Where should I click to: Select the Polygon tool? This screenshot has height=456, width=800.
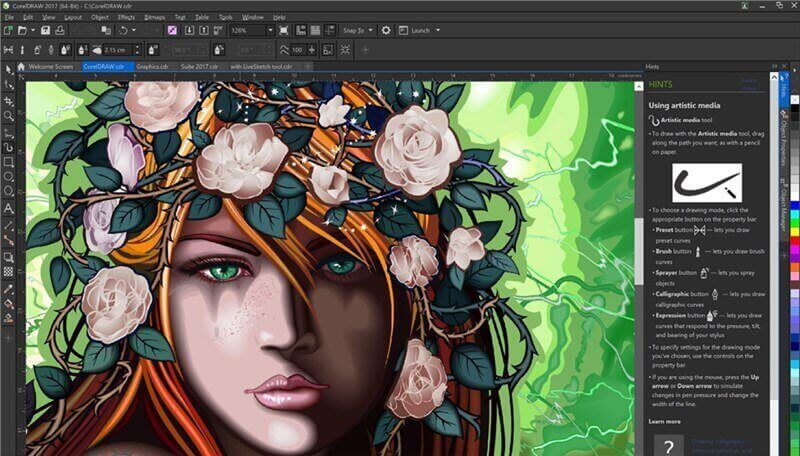(x=8, y=191)
